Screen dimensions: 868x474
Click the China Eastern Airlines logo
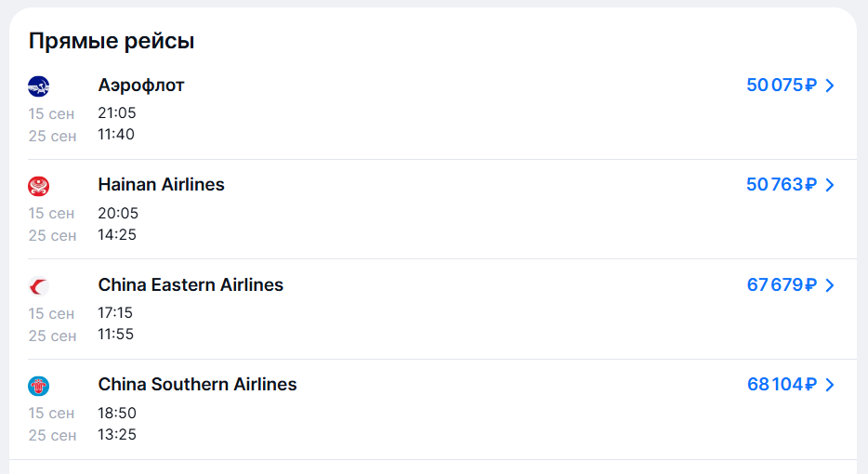coord(39,286)
